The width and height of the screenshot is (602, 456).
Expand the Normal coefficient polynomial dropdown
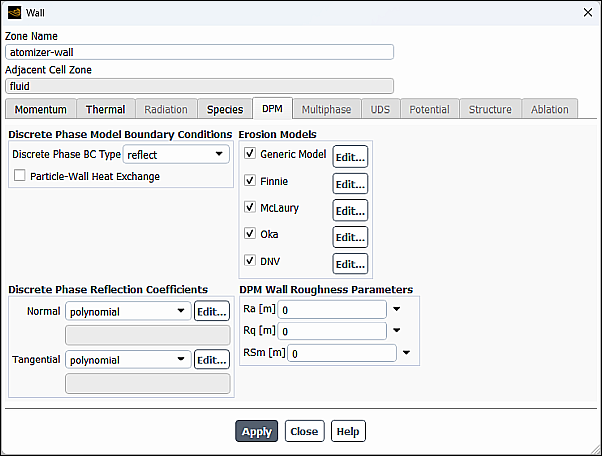click(127, 311)
